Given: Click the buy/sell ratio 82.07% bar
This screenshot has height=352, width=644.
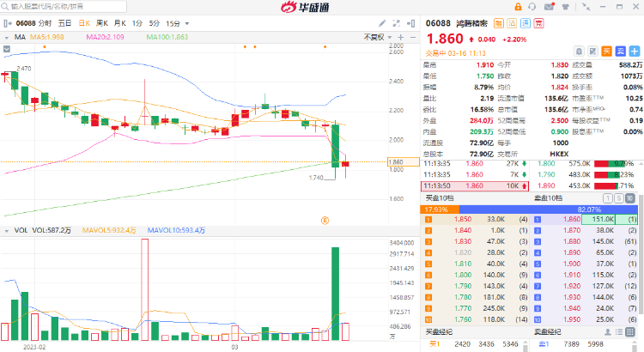Looking at the screenshot, I should 548,209.
